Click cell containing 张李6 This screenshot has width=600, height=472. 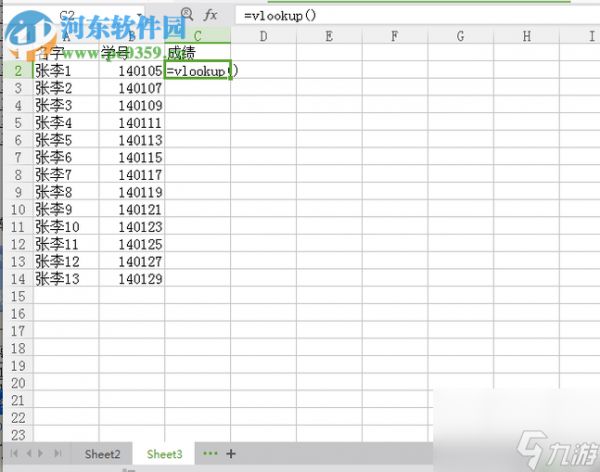coord(66,157)
